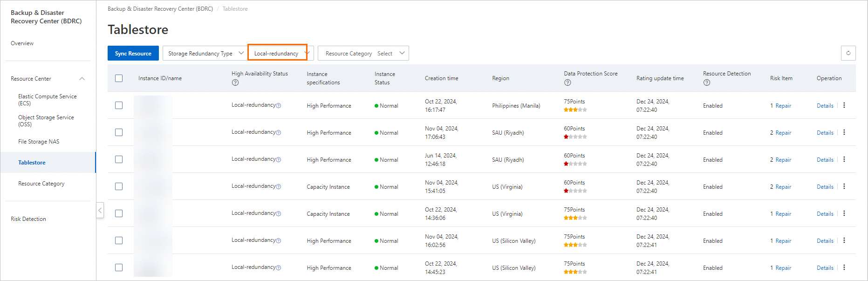Click help icon under High Availability Status
Screen dimensions: 868x281
coord(235,82)
